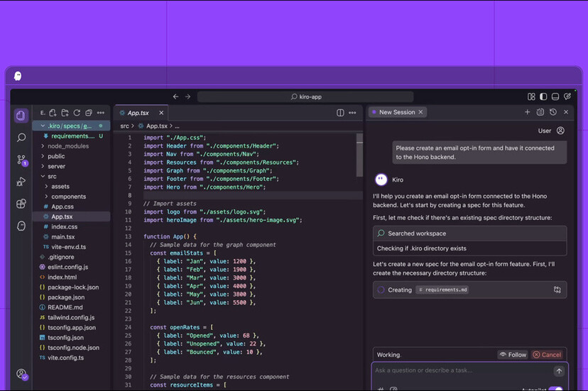Start a new chat session with plus icon
This screenshot has height=391, width=588.
pyautogui.click(x=527, y=112)
